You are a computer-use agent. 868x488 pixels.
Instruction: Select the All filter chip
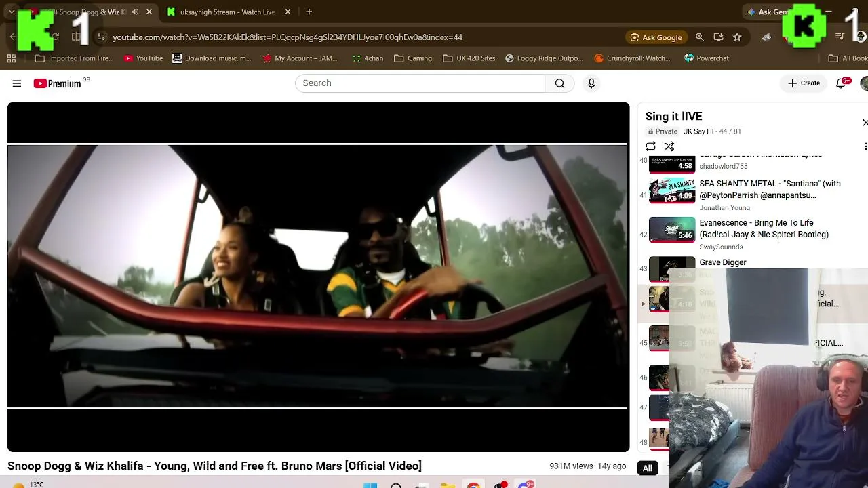[x=648, y=468]
